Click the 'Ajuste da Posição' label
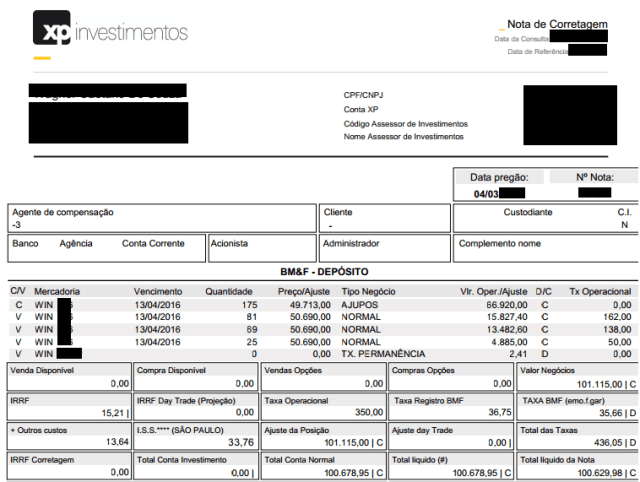The width and height of the screenshot is (640, 482). pos(296,430)
